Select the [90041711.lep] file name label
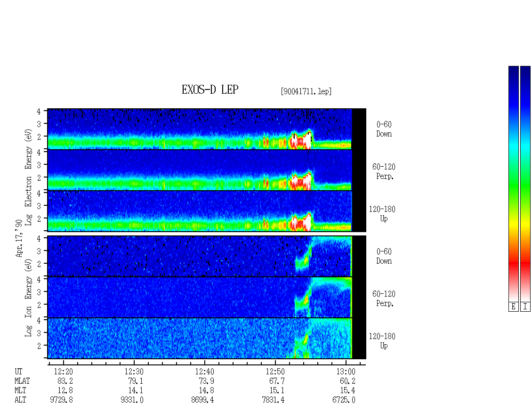This screenshot has width=532, height=412. [306, 91]
